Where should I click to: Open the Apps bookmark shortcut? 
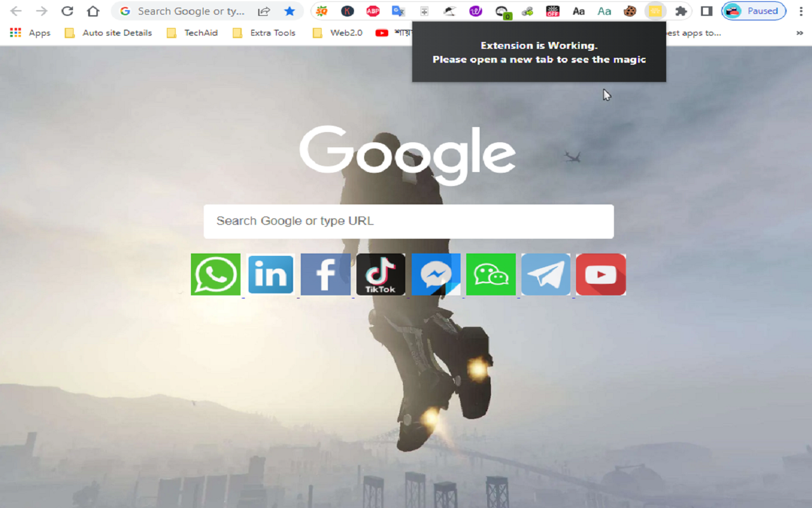(x=30, y=33)
